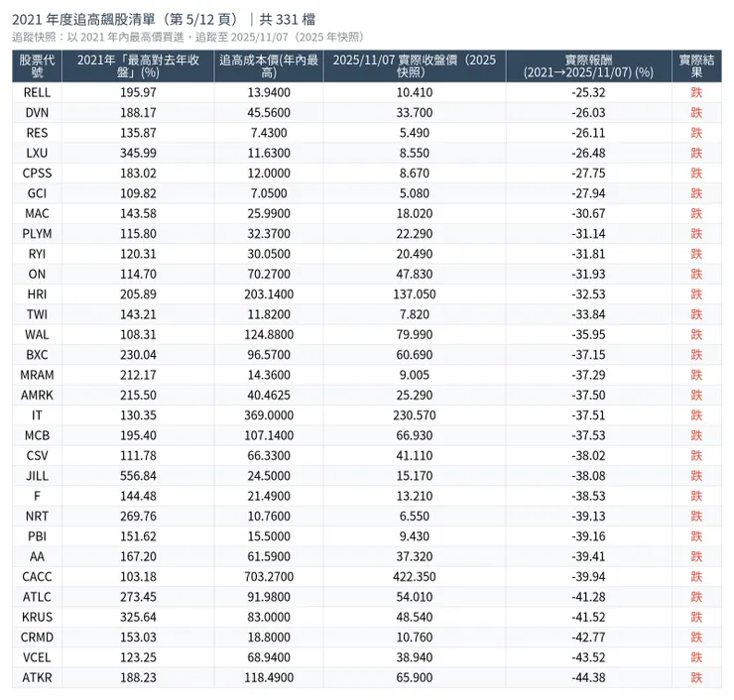The width and height of the screenshot is (734, 700).
Task: Click the 2021年 最高對去年收盤 (%) column header
Action: point(138,66)
